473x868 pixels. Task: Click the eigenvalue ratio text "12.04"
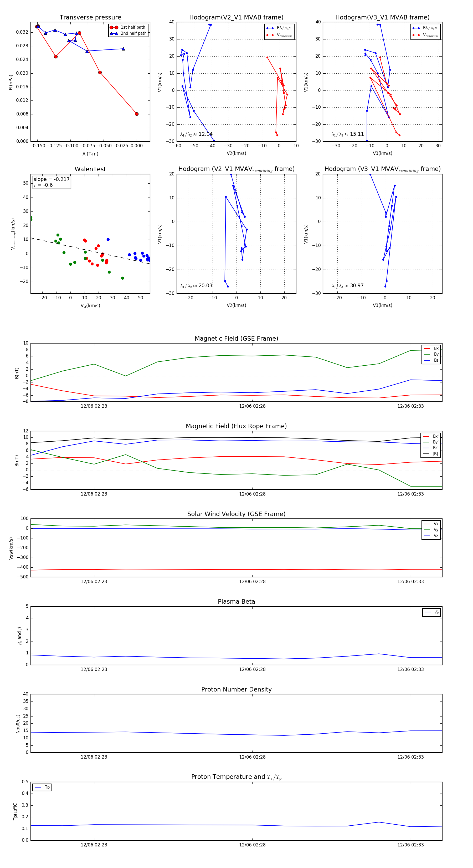point(205,134)
